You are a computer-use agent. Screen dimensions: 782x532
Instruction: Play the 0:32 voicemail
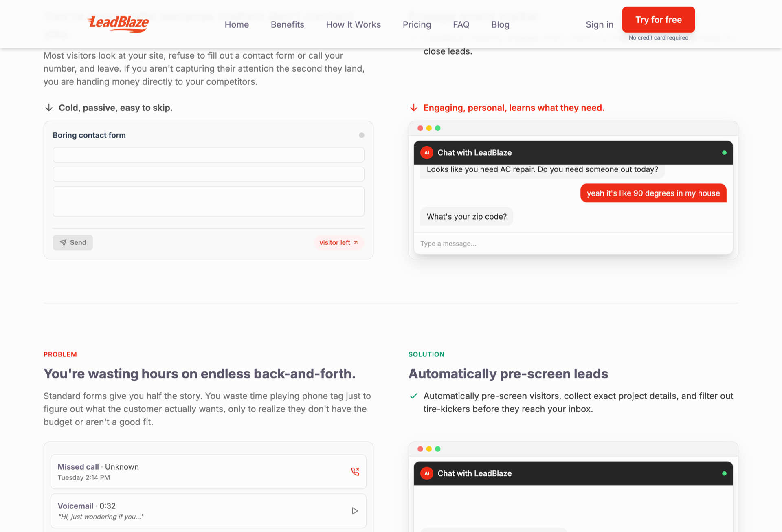(355, 511)
